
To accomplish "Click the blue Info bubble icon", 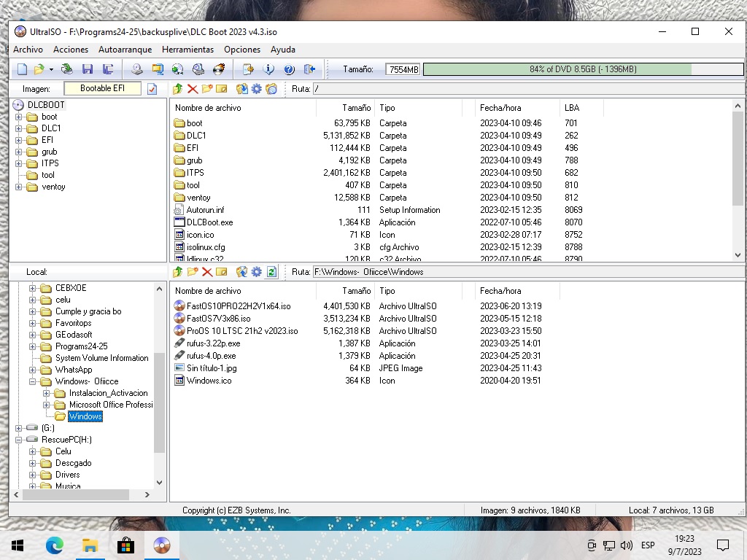I will point(268,69).
